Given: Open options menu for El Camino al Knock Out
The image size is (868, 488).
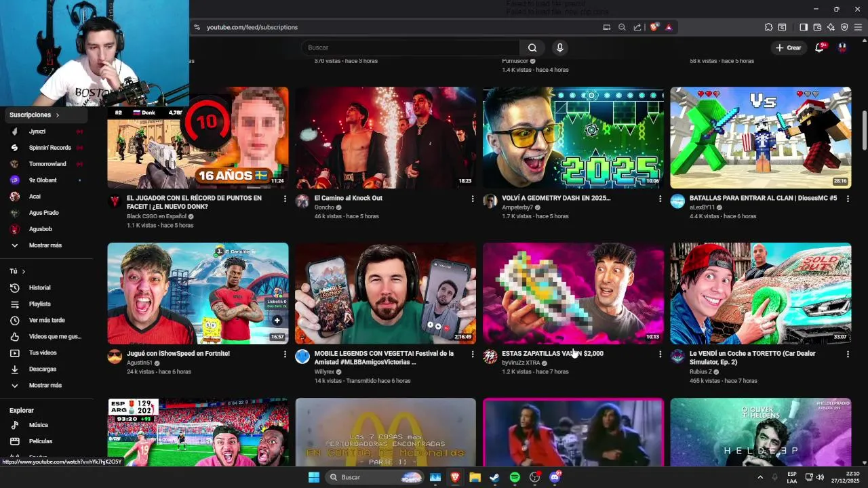Looking at the screenshot, I should coord(473,199).
